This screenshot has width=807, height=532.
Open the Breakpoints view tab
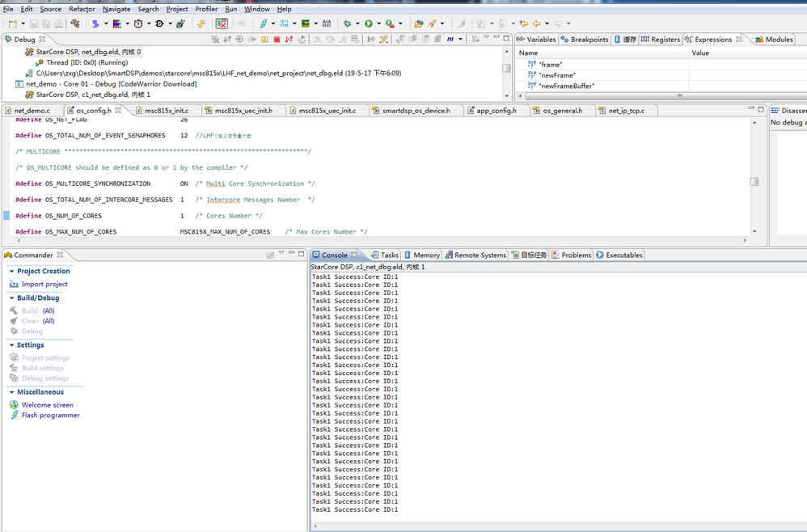coord(585,39)
